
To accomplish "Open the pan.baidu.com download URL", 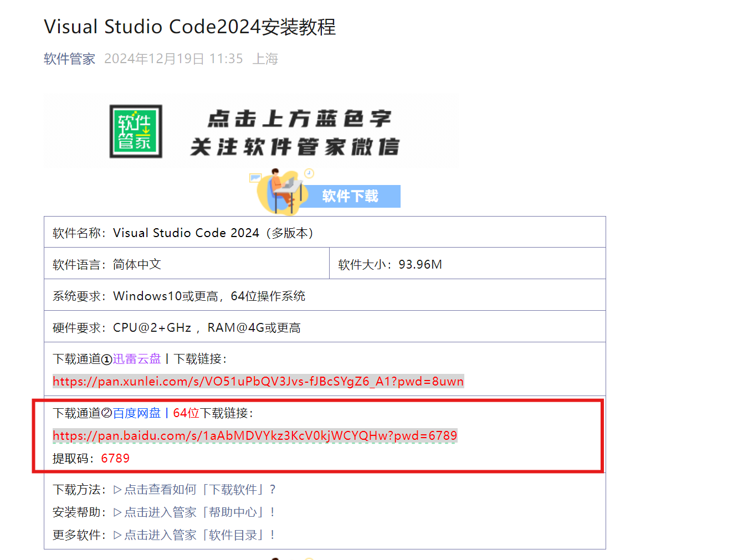I will 255,436.
